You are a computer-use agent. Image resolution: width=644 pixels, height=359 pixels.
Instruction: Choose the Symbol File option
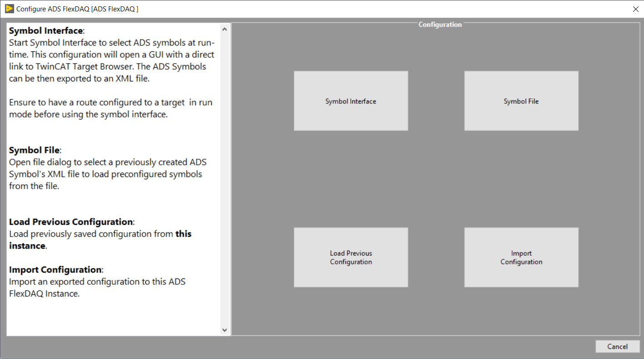[521, 101]
